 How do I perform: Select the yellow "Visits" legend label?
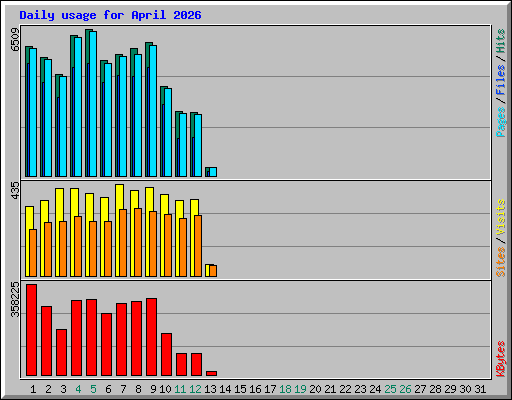pyautogui.click(x=500, y=218)
